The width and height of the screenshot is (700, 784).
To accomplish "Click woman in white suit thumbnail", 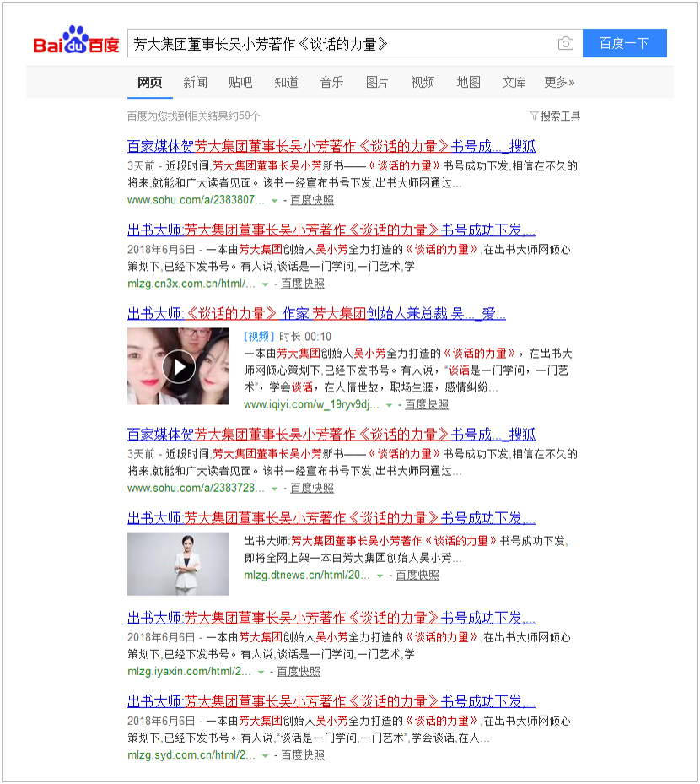I will pyautogui.click(x=178, y=564).
